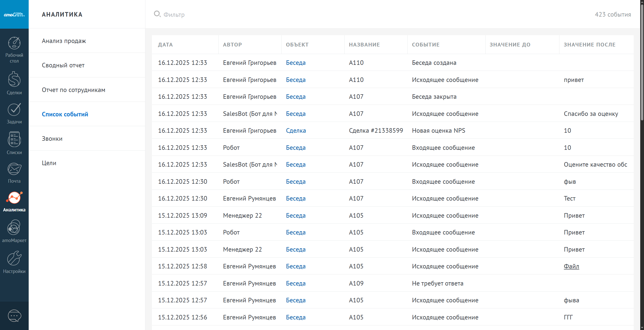Open the Сводный отчет section
Viewport: 644px width, 330px height.
click(63, 65)
